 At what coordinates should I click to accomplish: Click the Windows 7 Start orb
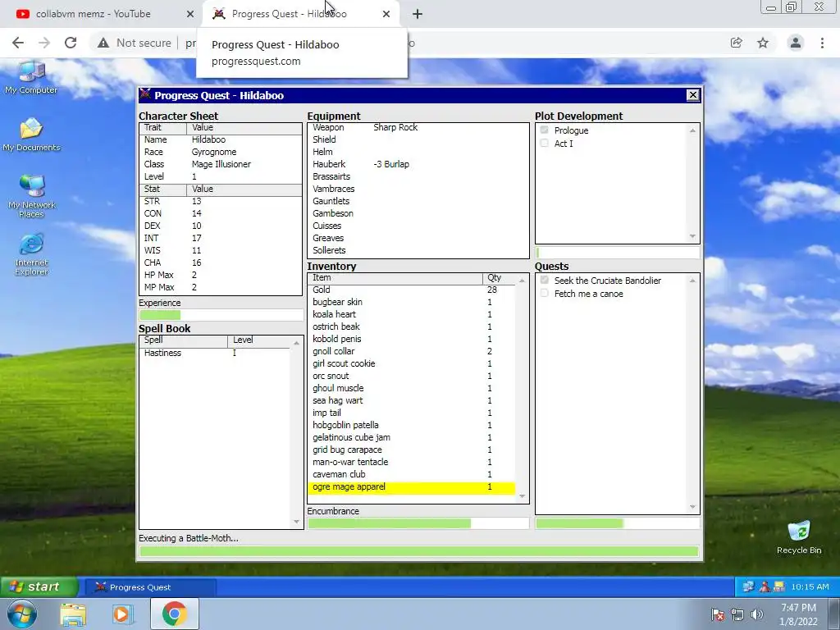[22, 614]
